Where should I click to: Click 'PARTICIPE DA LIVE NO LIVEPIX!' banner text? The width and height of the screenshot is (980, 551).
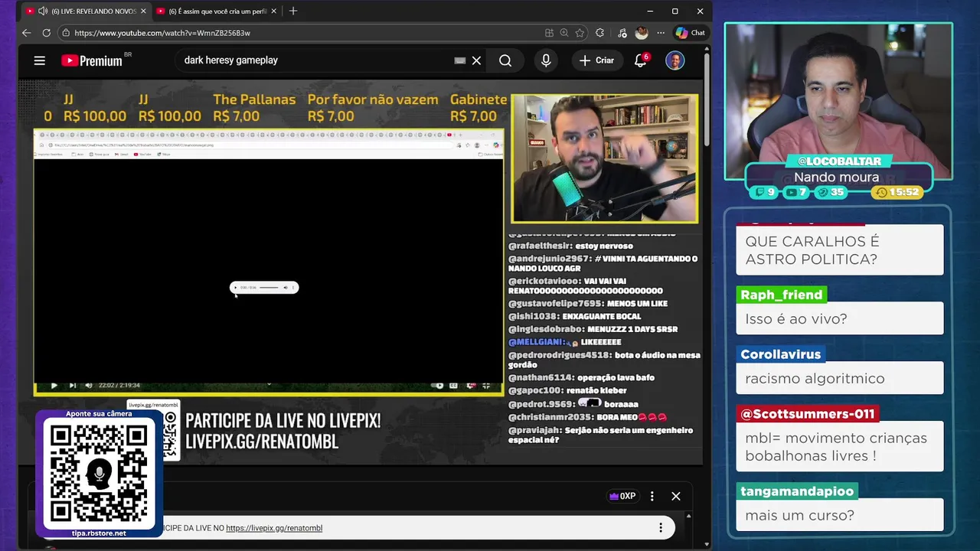[283, 421]
